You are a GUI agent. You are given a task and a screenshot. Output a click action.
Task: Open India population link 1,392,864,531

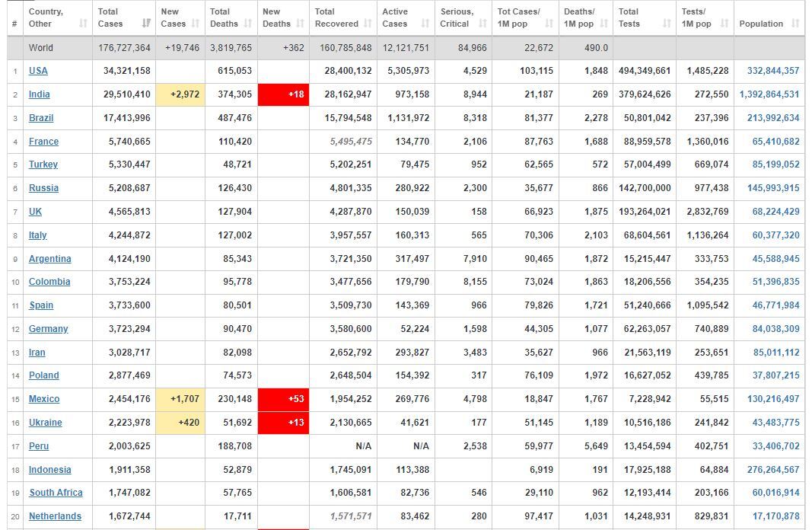tap(769, 94)
